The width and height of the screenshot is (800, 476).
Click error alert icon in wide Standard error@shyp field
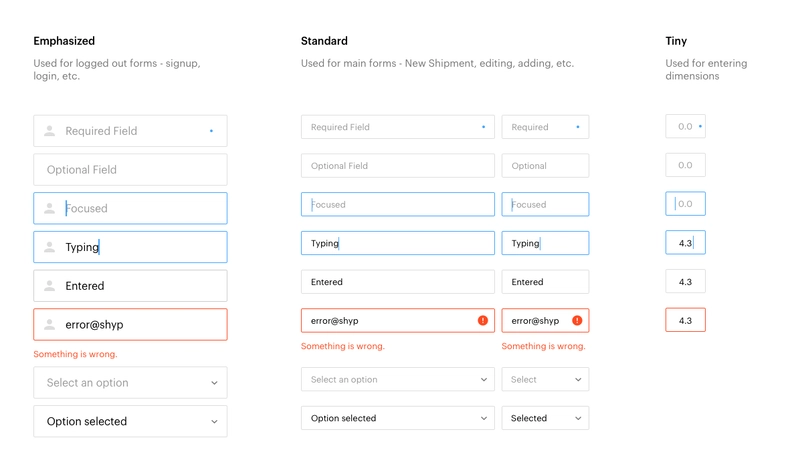coord(483,320)
